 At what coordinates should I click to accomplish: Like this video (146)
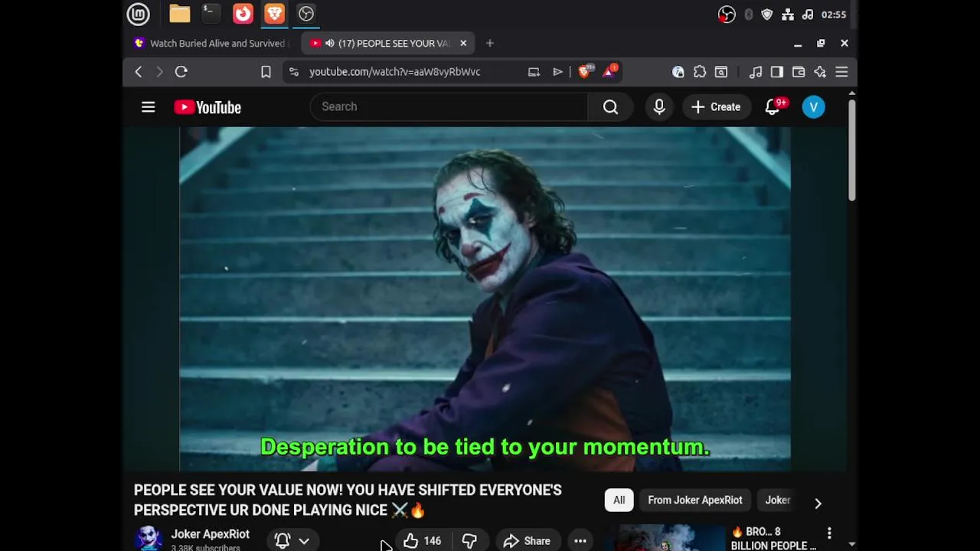(423, 540)
